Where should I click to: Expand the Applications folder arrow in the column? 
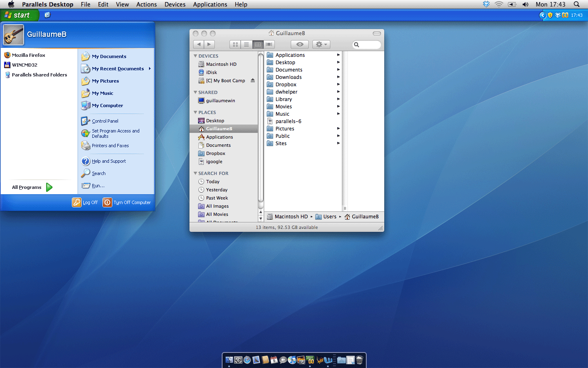(338, 55)
